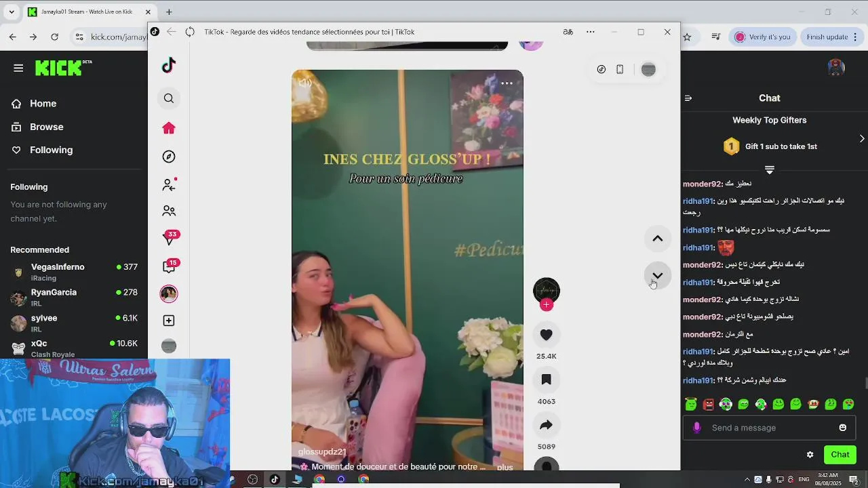
Task: Open TikTok Explore compass icon
Action: pos(169,157)
